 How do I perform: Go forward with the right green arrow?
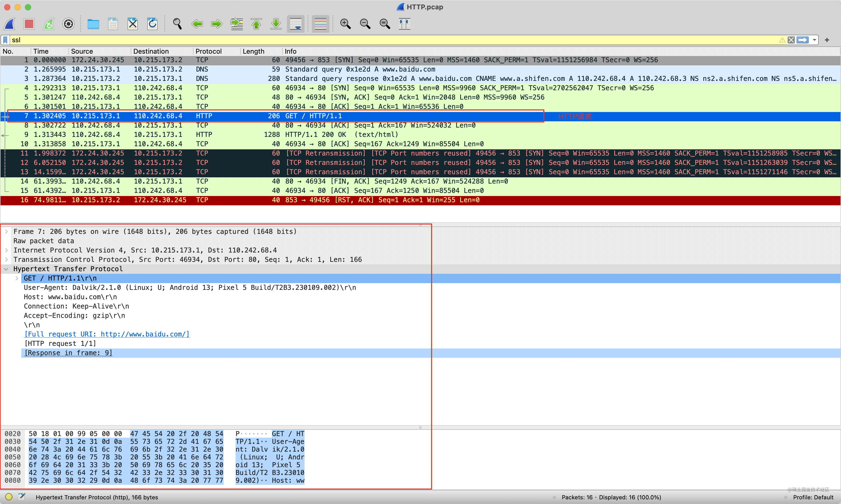point(216,24)
